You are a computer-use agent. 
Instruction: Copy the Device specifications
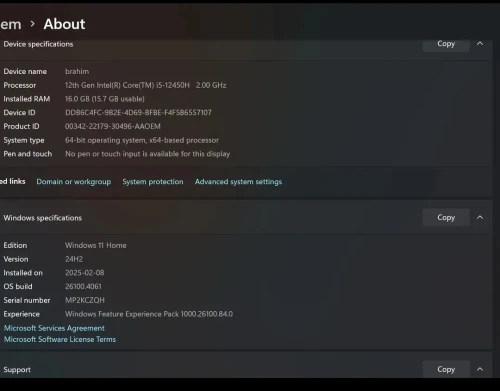pos(446,45)
